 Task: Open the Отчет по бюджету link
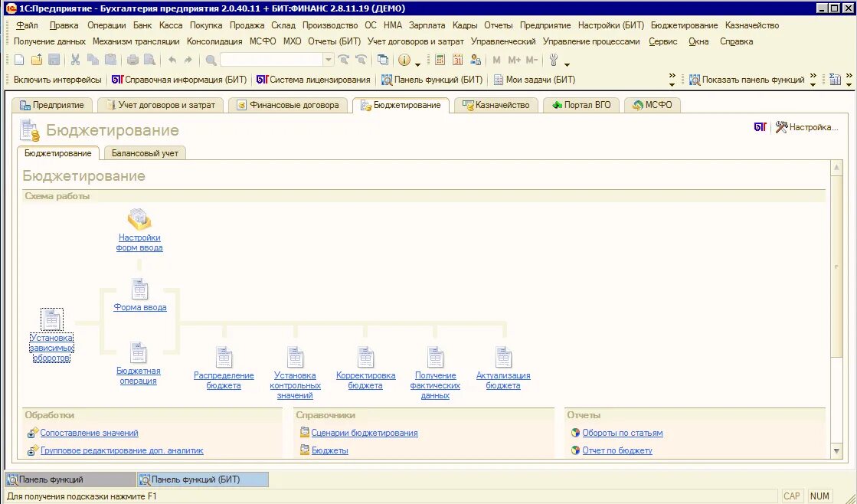[x=617, y=450]
